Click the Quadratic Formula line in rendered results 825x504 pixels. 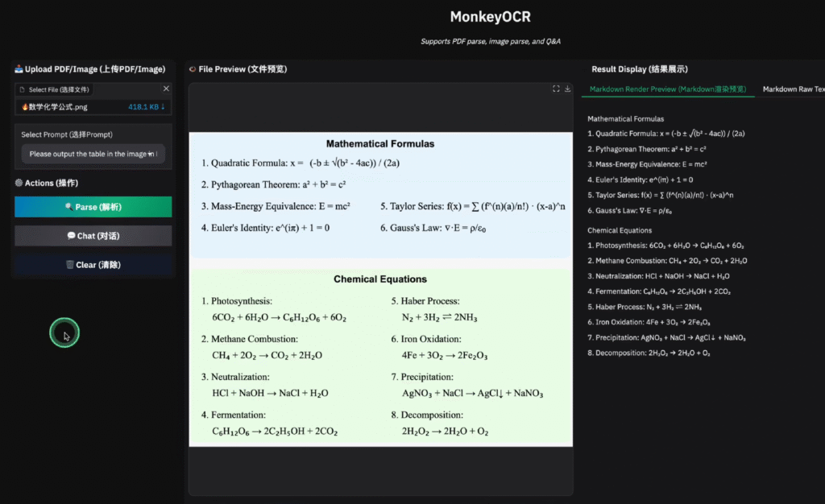(x=665, y=134)
